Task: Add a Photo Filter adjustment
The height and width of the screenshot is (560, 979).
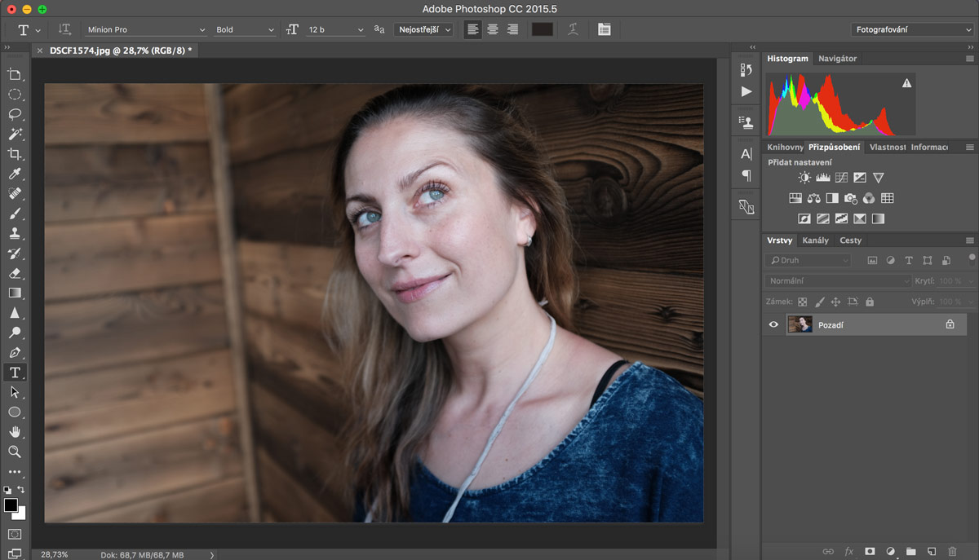Action: coord(850,198)
